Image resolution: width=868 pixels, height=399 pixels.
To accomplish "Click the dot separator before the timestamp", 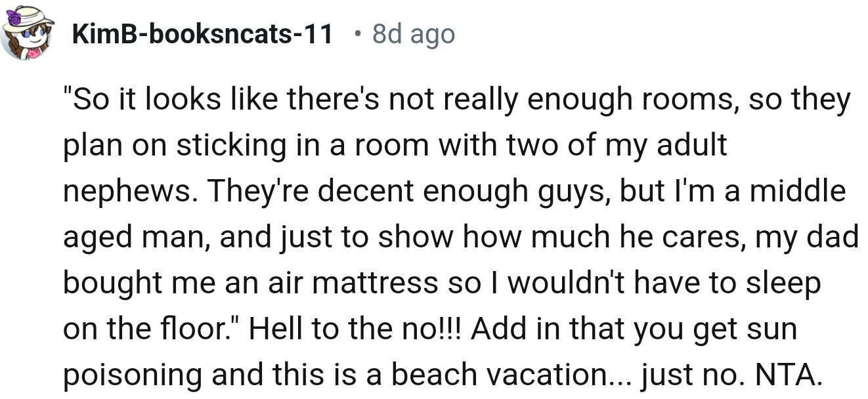I will point(356,33).
